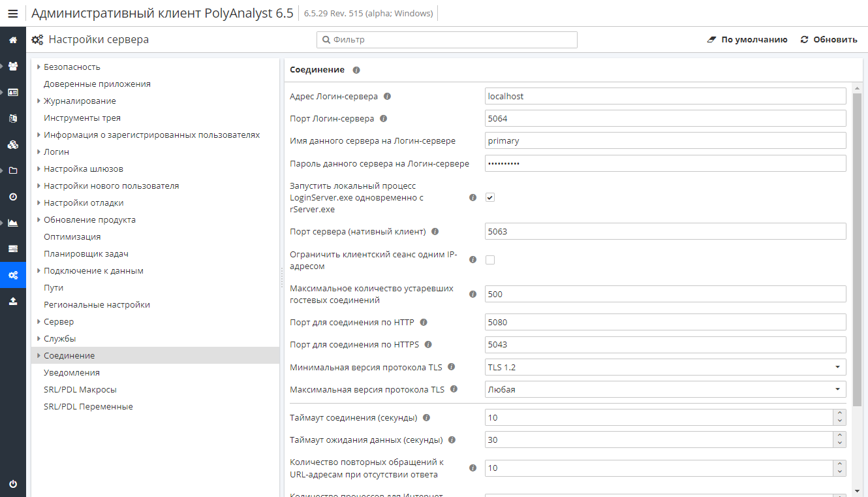Click Адрес Логин-сервера field with localhost

[666, 96]
